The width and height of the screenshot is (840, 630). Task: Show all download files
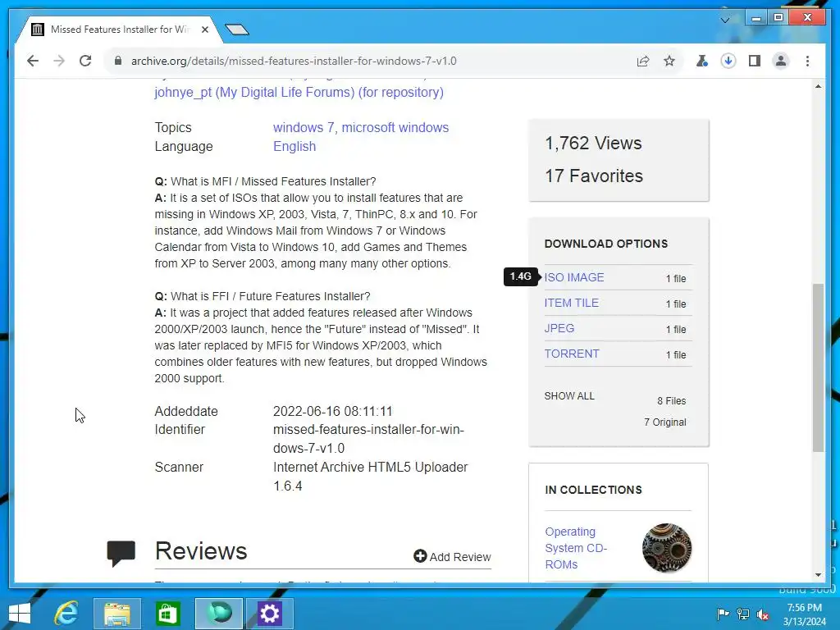click(569, 396)
